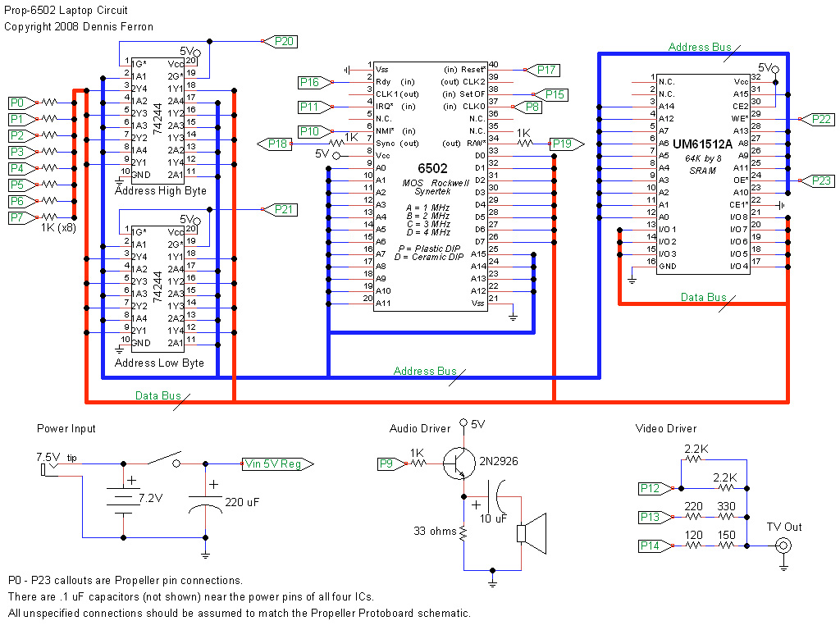
Task: Click the P15 Set OF callout
Action: (x=550, y=95)
